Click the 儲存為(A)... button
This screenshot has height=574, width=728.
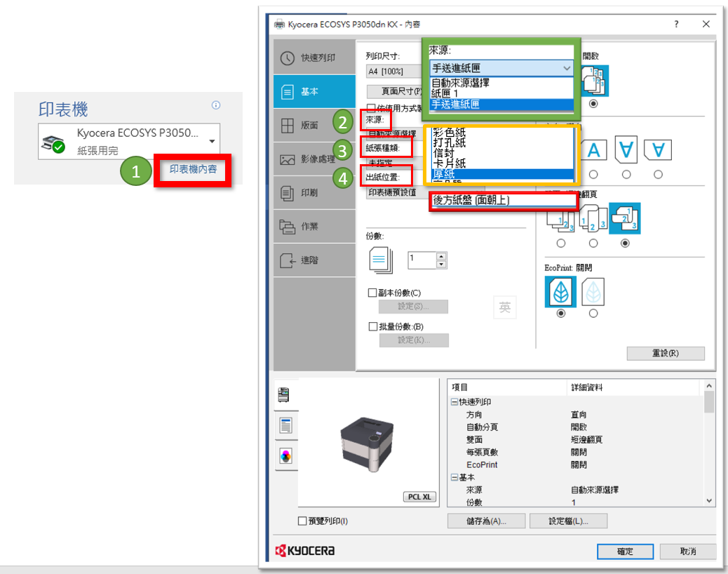pos(486,521)
